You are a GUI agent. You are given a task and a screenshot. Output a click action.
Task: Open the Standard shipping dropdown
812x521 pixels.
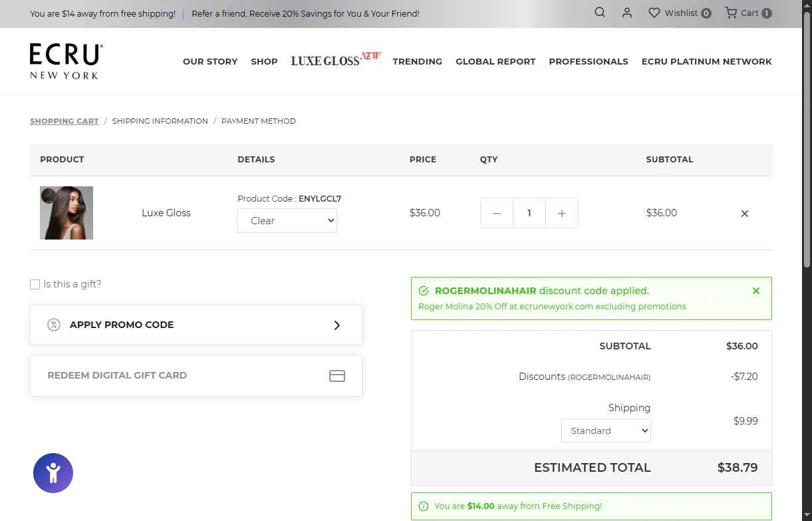tap(606, 431)
